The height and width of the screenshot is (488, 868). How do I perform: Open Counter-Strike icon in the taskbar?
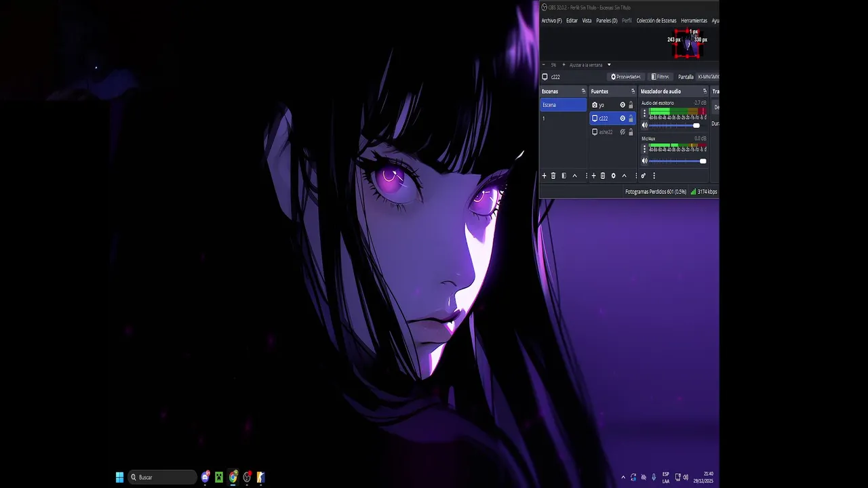pos(260,477)
